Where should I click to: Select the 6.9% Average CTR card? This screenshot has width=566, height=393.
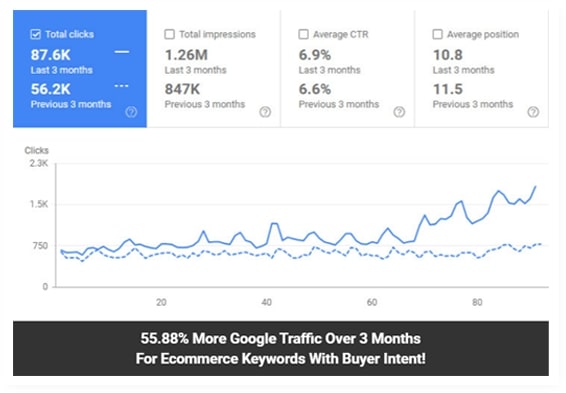347,69
